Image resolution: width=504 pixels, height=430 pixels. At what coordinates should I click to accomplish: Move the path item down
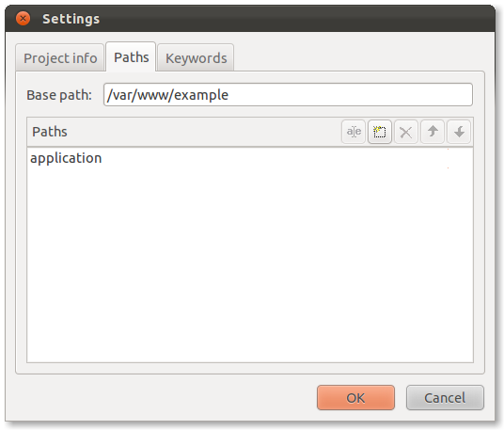pyautogui.click(x=459, y=132)
